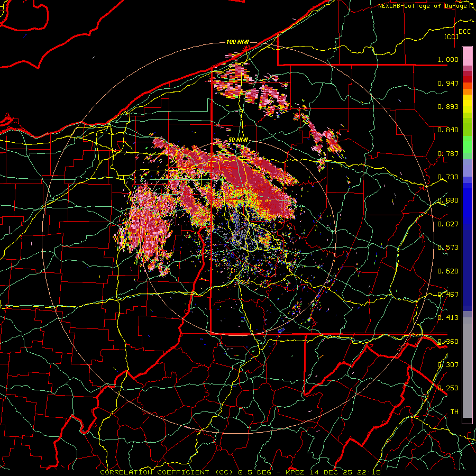Click the 50 NMI range ring label
The height and width of the screenshot is (476, 476).
pyautogui.click(x=238, y=140)
